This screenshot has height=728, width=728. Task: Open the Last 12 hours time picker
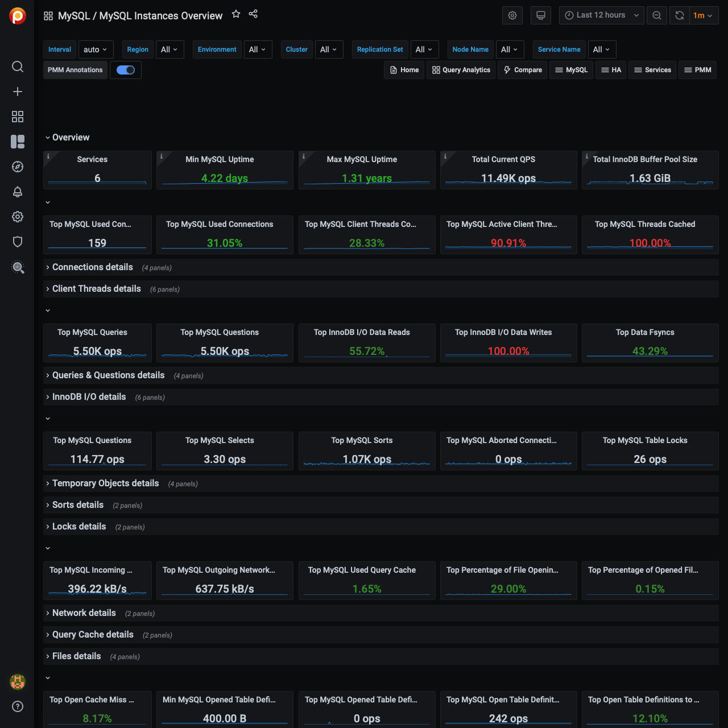(x=601, y=15)
